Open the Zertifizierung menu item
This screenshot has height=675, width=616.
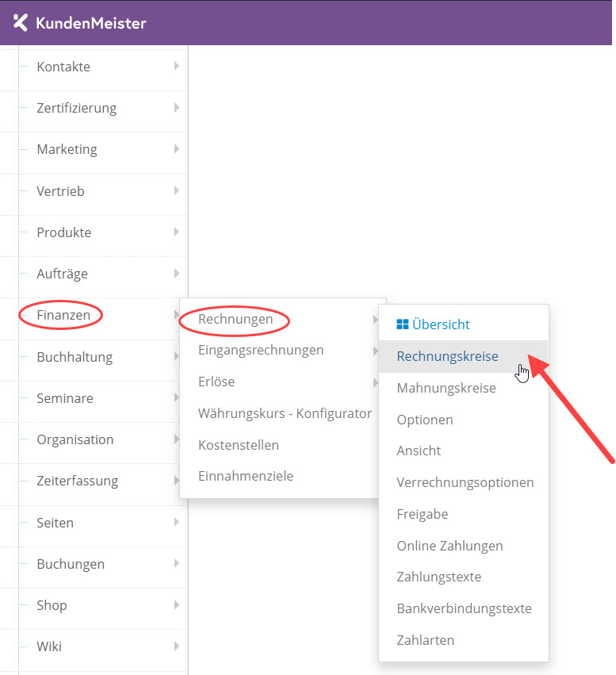77,108
